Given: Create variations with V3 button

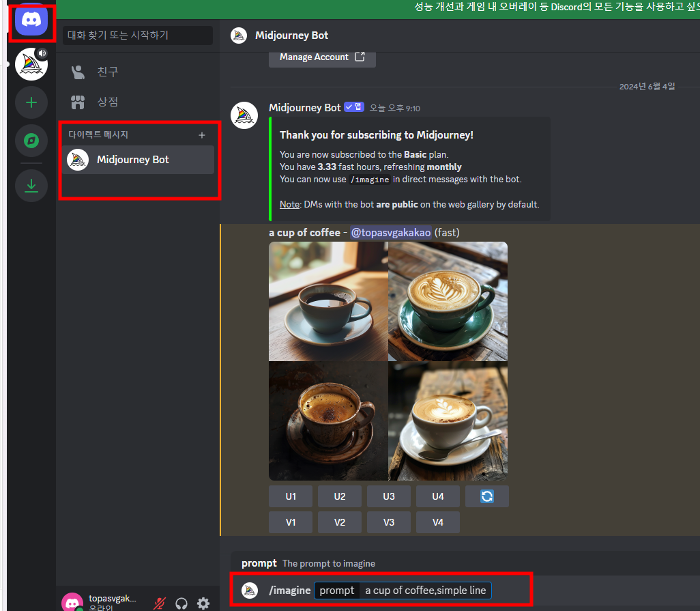Looking at the screenshot, I should coord(389,522).
